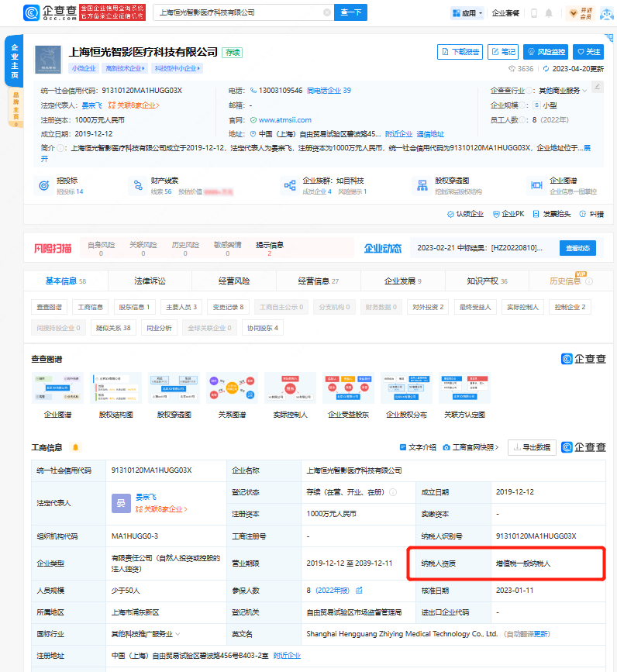This screenshot has height=672, width=617.
Task: Switch to 知识产权 tab
Action: pos(488,281)
